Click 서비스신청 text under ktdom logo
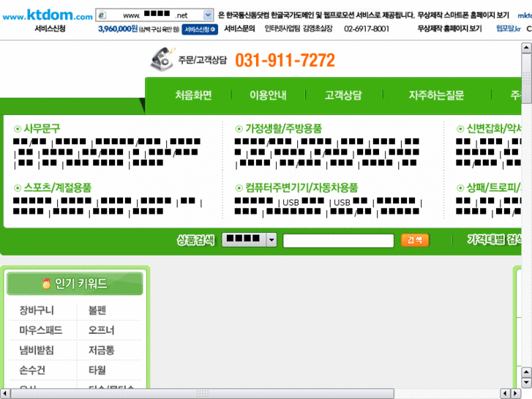This screenshot has height=399, width=532. [50, 29]
